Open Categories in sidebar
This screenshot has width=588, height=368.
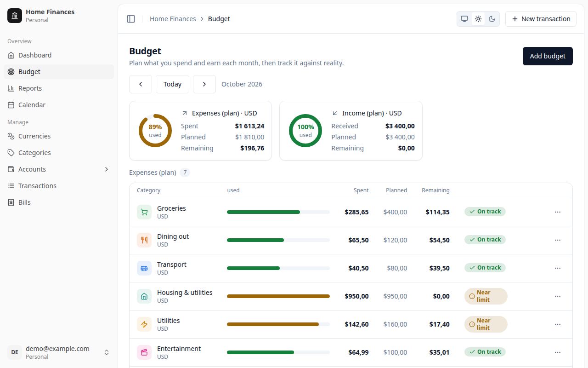(x=59, y=153)
